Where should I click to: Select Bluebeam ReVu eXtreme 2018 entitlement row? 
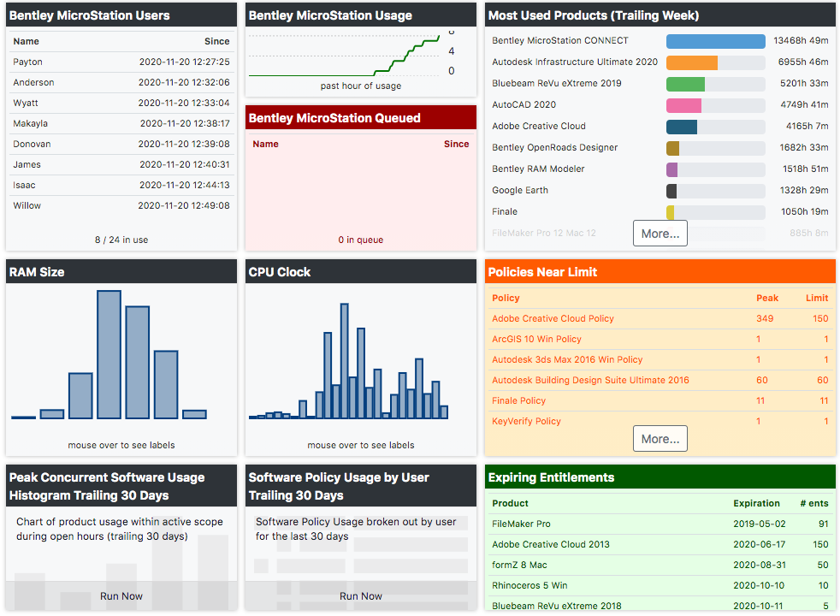(x=660, y=603)
